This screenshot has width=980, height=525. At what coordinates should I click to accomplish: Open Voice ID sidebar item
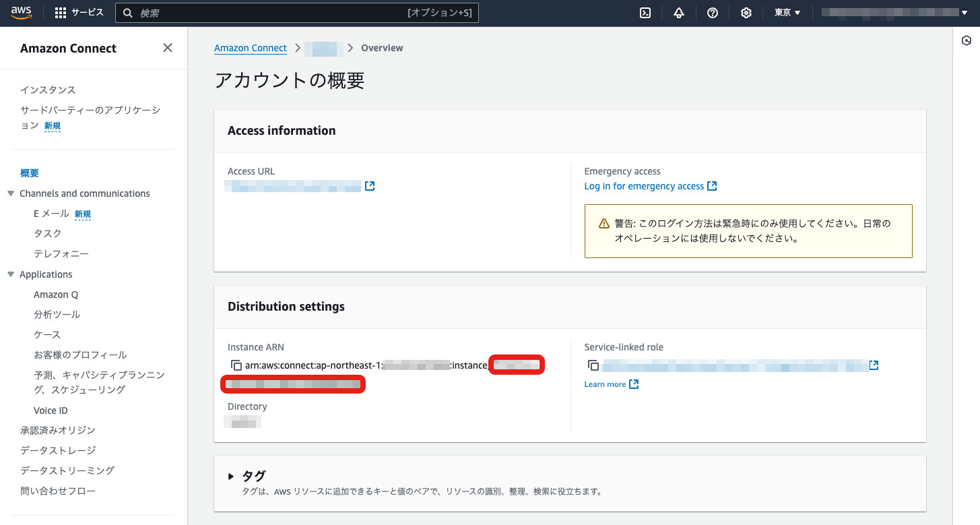[x=51, y=410]
